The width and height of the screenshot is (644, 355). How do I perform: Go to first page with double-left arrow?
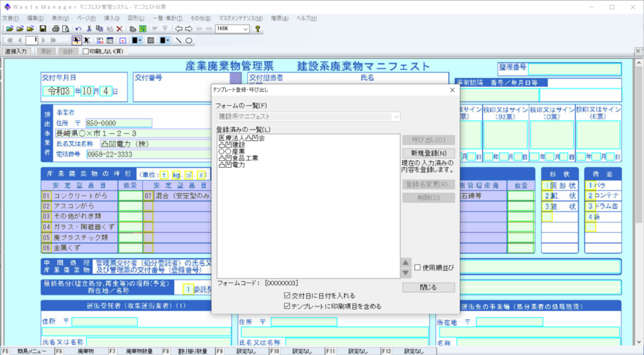[9, 40]
